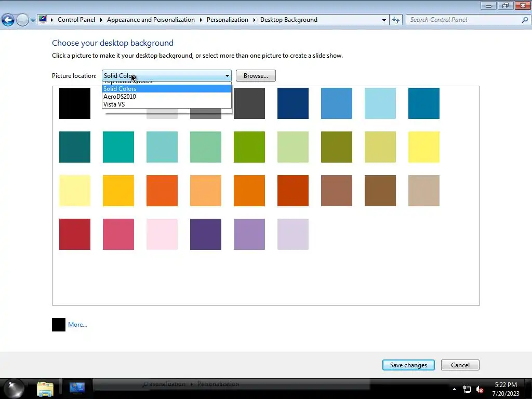This screenshot has height=399, width=532.
Task: Click the black preview swatch beside More
Action: click(58, 325)
